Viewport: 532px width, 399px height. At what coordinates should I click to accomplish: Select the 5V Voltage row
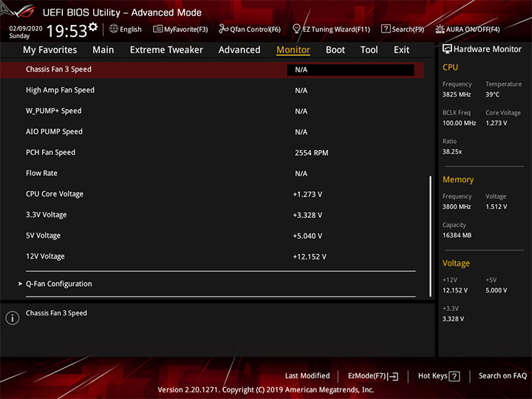[x=212, y=236]
